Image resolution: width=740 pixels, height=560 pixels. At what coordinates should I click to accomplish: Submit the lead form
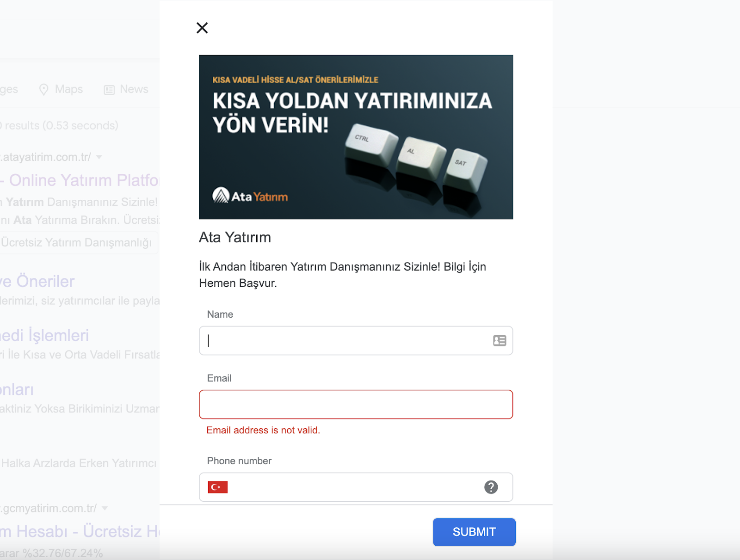coord(474,532)
